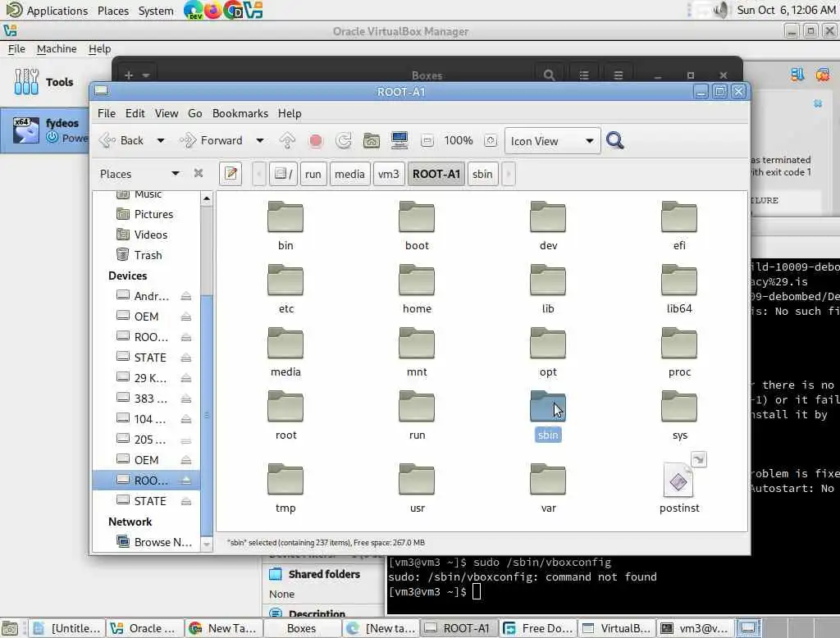Open the bin folder
The width and height of the screenshot is (840, 638).
[x=285, y=217]
